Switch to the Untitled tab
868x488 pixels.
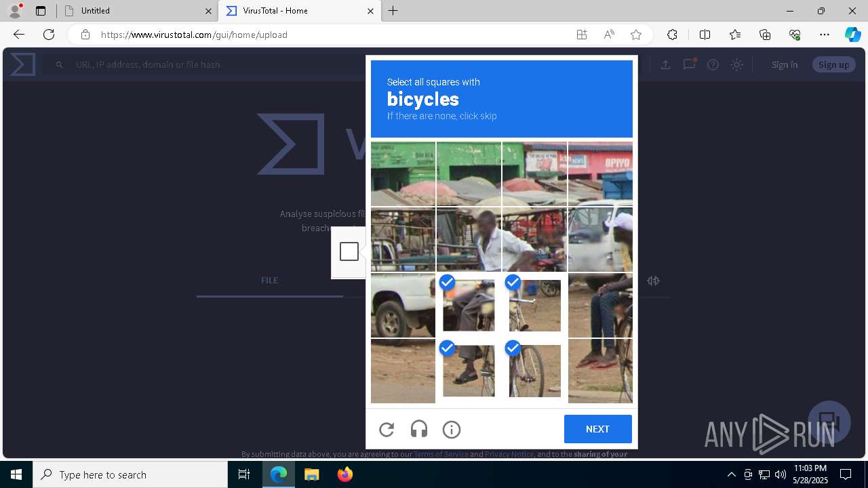pos(136,11)
